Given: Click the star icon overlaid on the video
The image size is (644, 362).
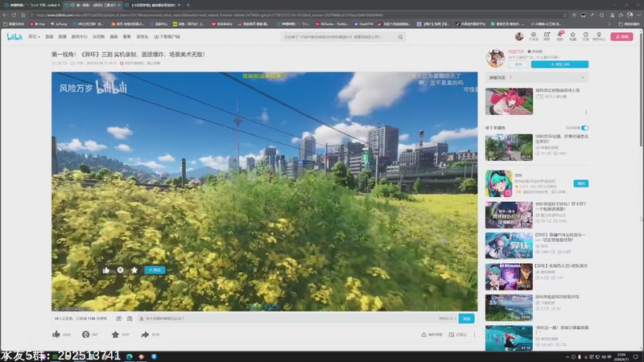Looking at the screenshot, I should pos(134,270).
